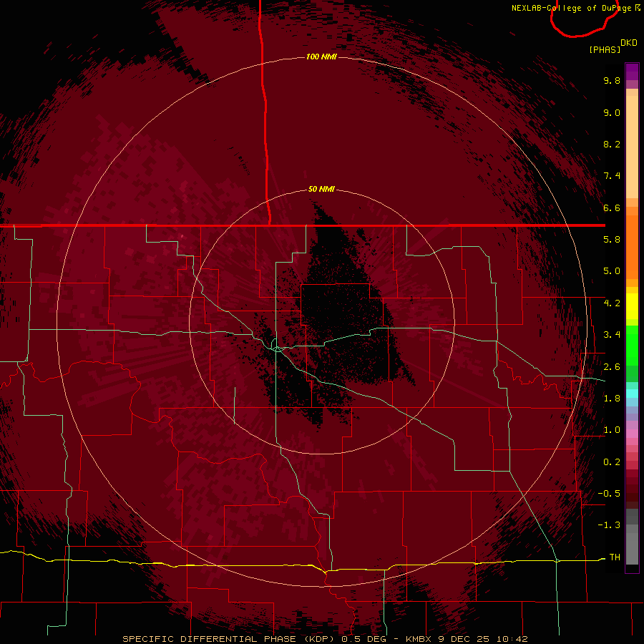
Task: Click the 6.6 scale label
Action: tap(612, 208)
